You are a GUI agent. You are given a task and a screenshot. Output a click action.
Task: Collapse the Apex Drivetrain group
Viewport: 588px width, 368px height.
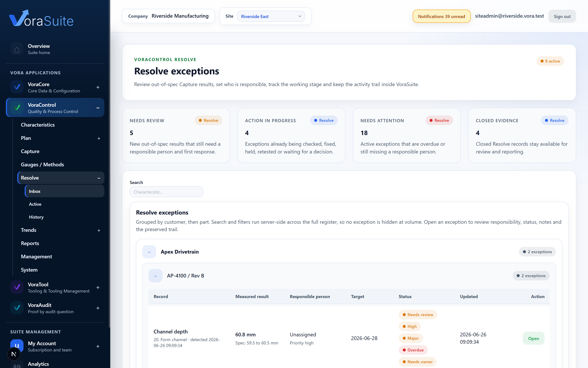[x=149, y=252]
